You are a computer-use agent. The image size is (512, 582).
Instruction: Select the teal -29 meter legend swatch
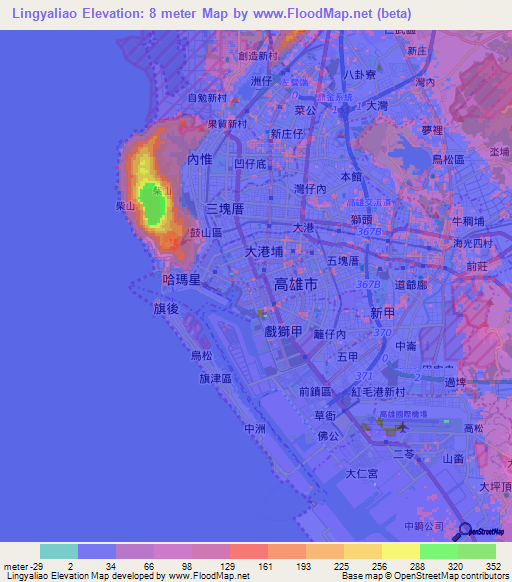tap(59, 551)
